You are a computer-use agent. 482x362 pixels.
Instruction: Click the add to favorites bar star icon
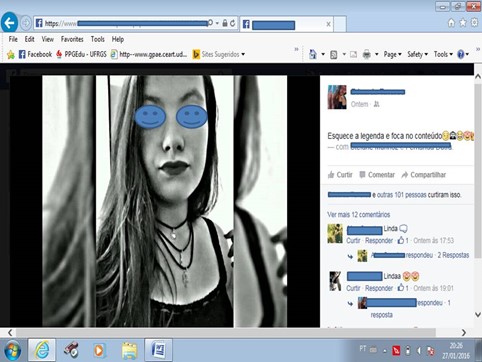point(11,54)
